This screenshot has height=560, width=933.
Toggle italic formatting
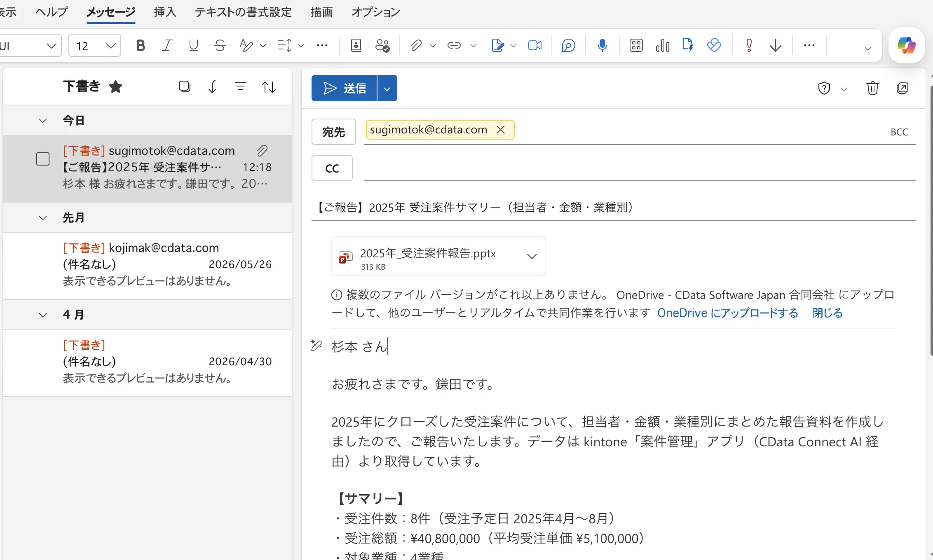(167, 45)
